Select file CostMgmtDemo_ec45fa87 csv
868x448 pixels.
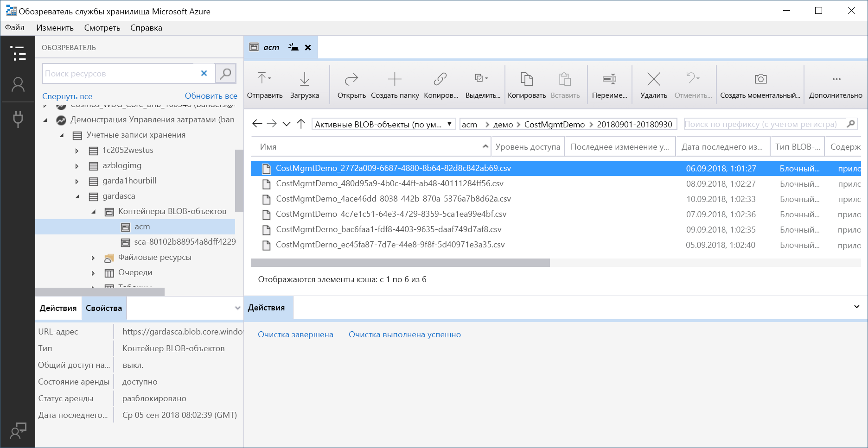[555, 245]
